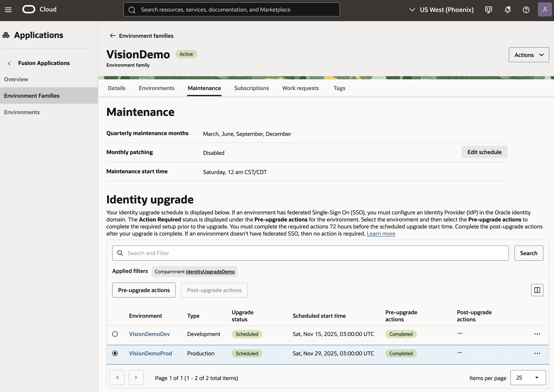This screenshot has height=392, width=554.
Task: Click 'Sat, Nov 15, 2025, 03:00:00 UTC'
Action: click(333, 334)
